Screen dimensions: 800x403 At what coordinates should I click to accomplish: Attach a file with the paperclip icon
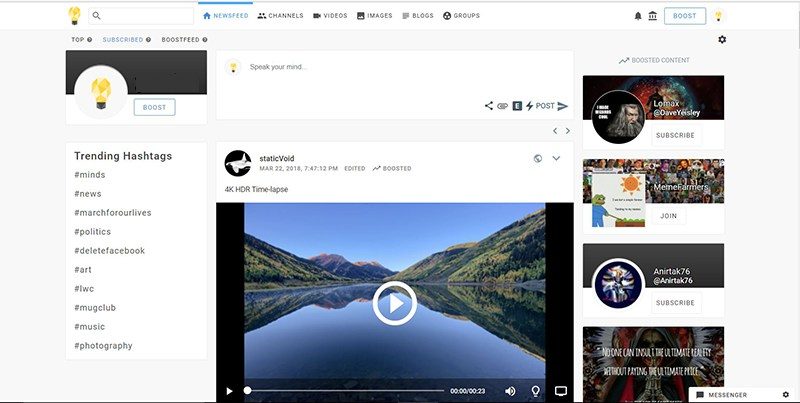tap(503, 106)
